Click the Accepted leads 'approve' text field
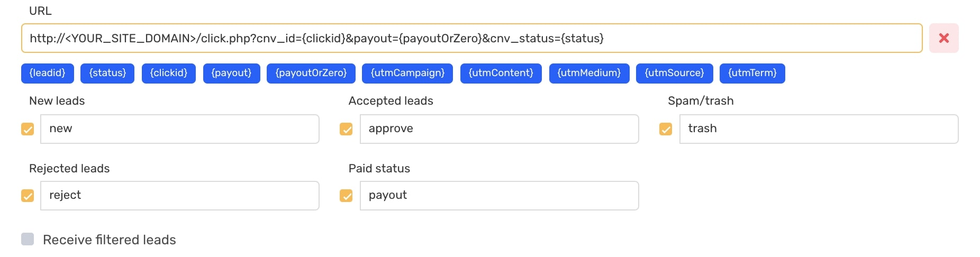 point(498,129)
